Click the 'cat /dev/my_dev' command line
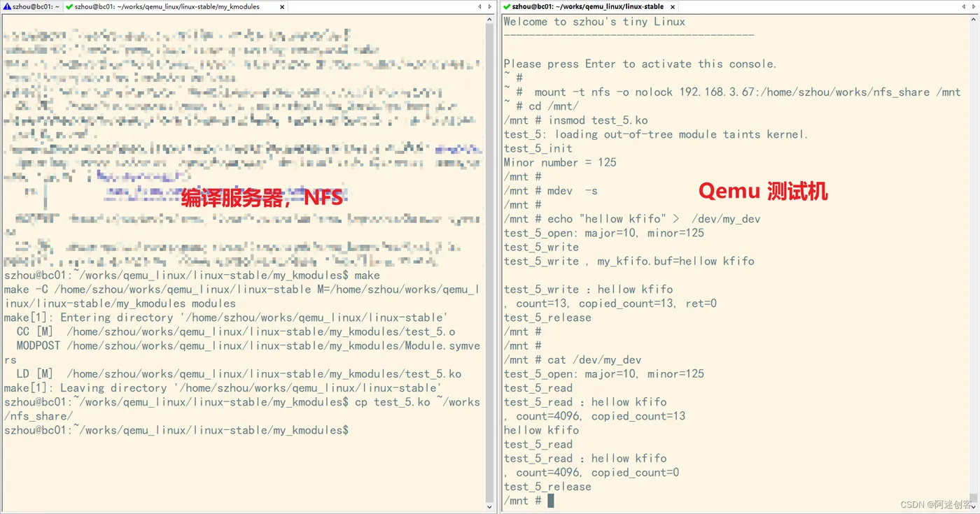Viewport: 980px width, 514px height. click(x=573, y=359)
